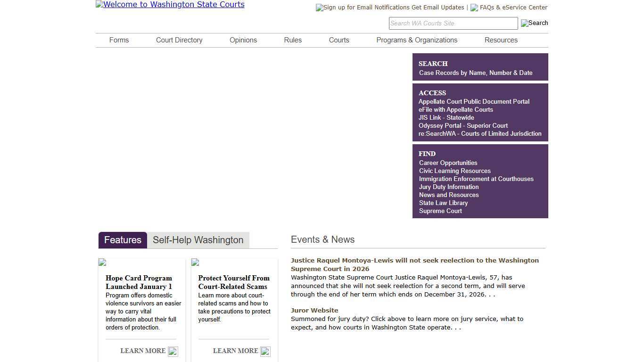644x362 pixels.
Task: Click the Hope Card Program thumbnail image
Action: click(102, 262)
